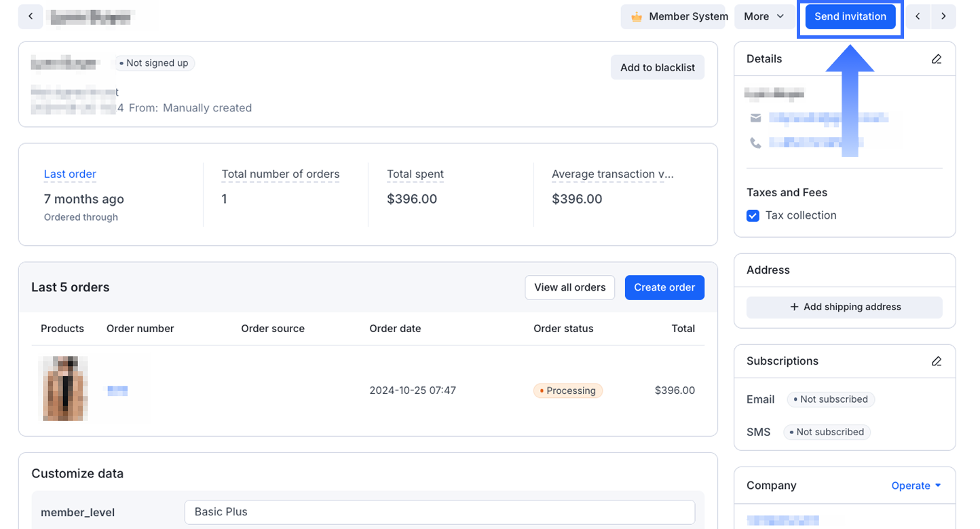Click the Member System crown icon

[x=637, y=17]
